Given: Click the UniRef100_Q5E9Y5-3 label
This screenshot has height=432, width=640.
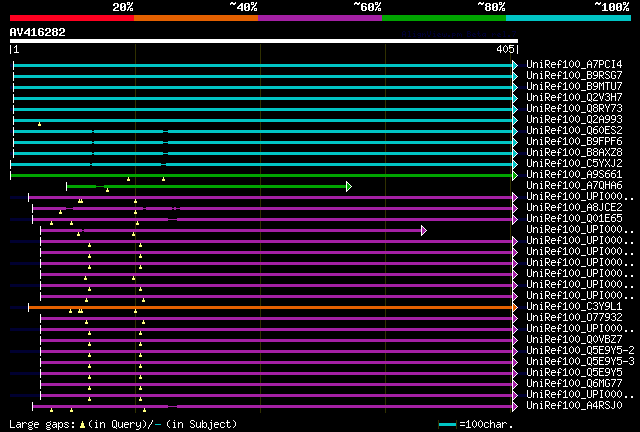Looking at the screenshot, I should (580, 362).
